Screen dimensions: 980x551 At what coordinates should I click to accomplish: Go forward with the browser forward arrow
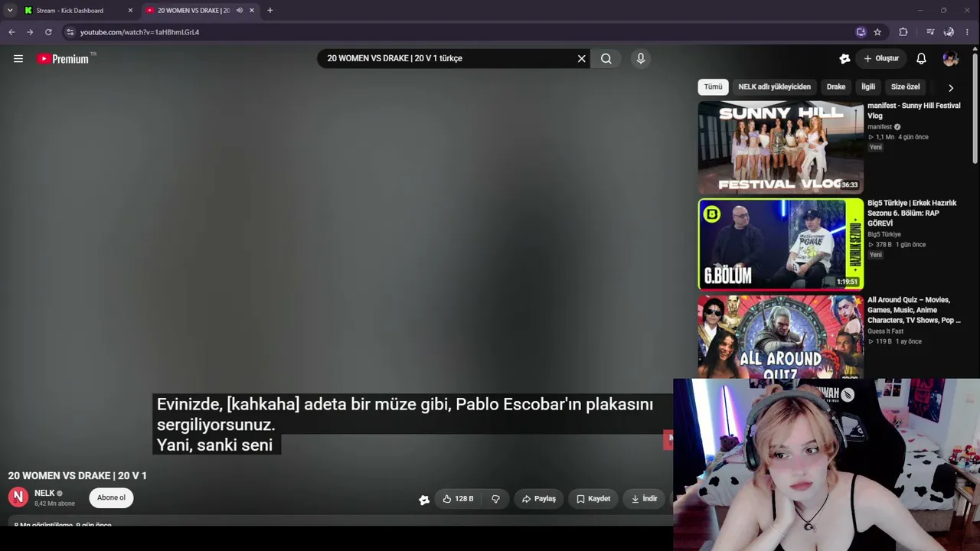[x=30, y=32]
